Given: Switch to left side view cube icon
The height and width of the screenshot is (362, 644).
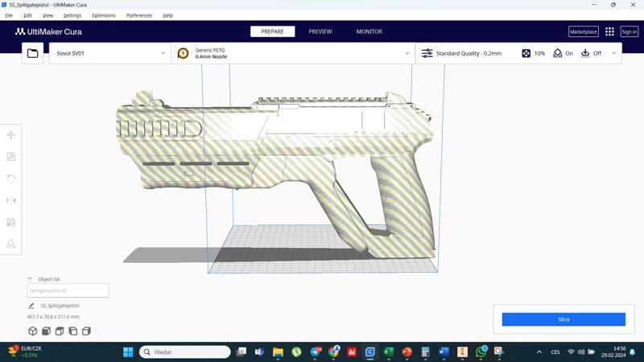Looking at the screenshot, I should (73, 331).
